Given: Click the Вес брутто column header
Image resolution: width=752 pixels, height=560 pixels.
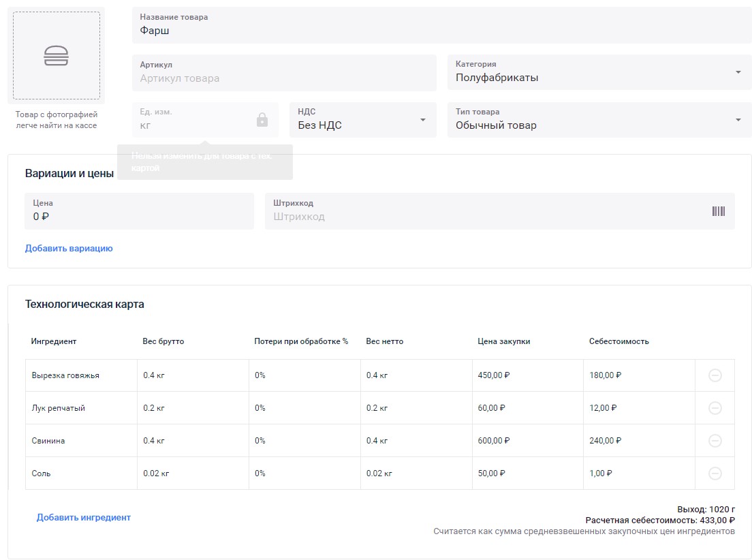Looking at the screenshot, I should click(163, 341).
